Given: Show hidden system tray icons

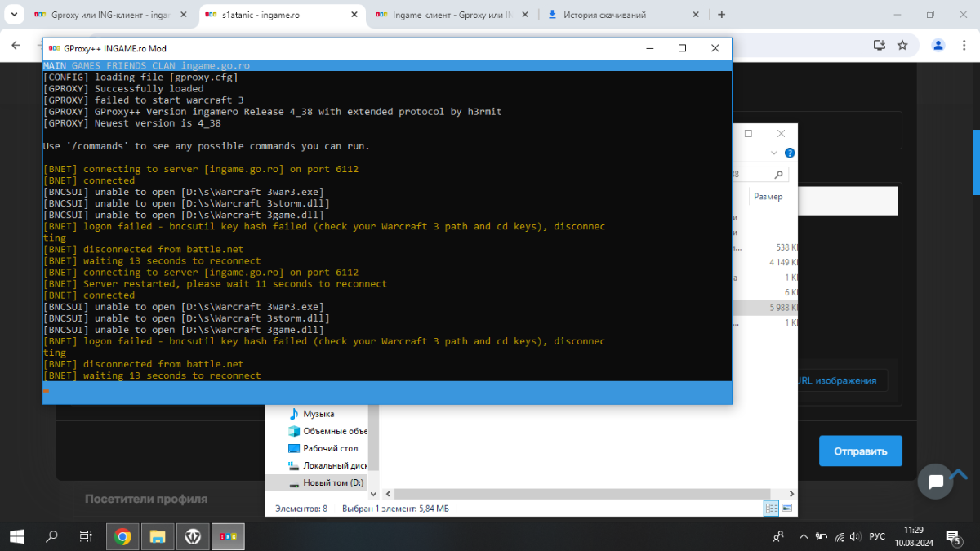Looking at the screenshot, I should point(803,536).
